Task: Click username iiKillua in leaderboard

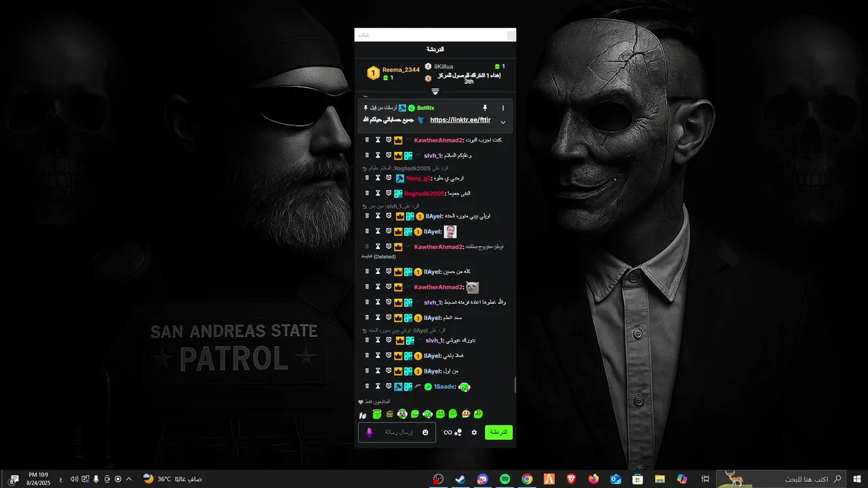Action: point(443,66)
